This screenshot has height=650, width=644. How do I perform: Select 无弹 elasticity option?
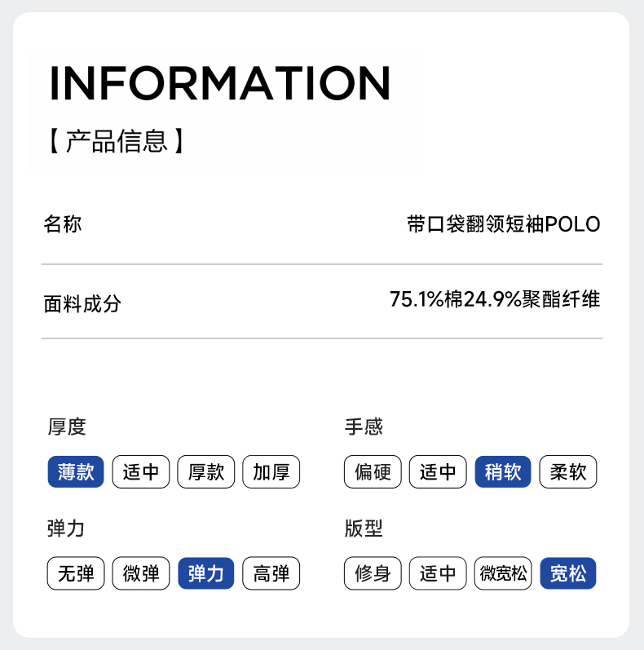coord(76,573)
